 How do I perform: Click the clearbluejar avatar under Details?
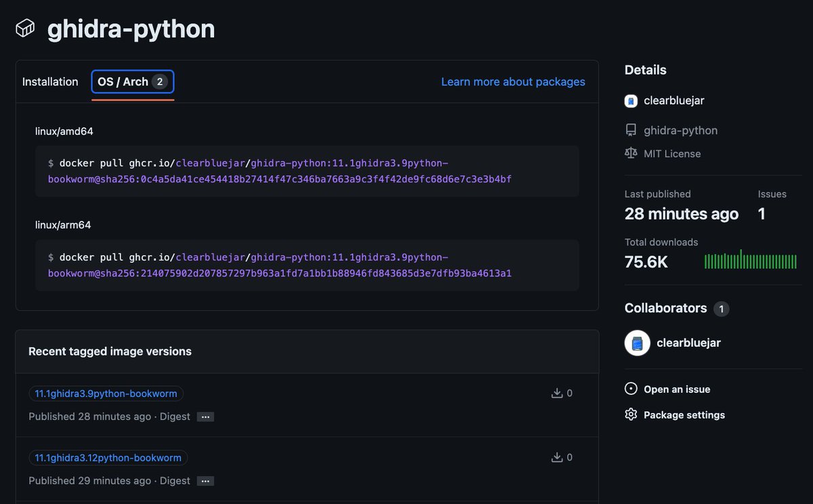point(631,101)
